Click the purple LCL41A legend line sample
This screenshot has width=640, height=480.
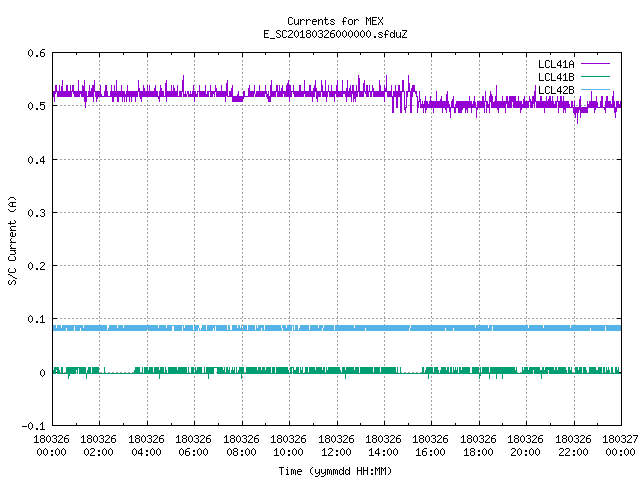pyautogui.click(x=595, y=64)
